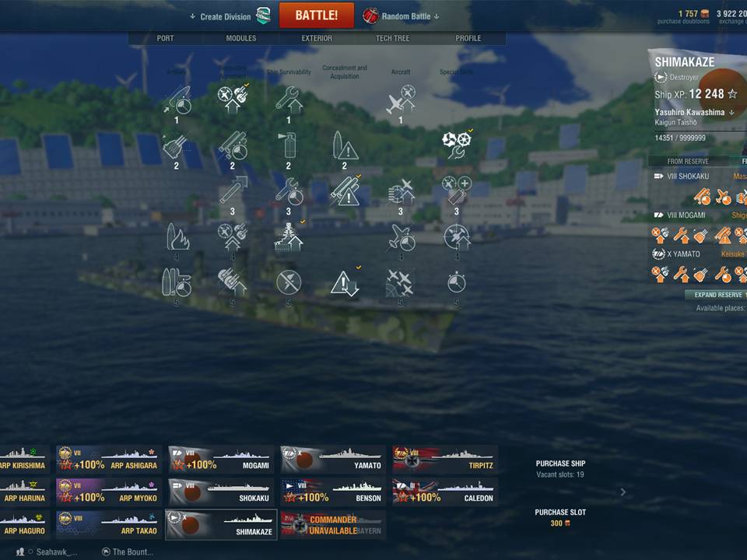Image resolution: width=747 pixels, height=560 pixels.
Task: Toggle the checked gear-and-wheel skill in row 2
Action: (457, 145)
